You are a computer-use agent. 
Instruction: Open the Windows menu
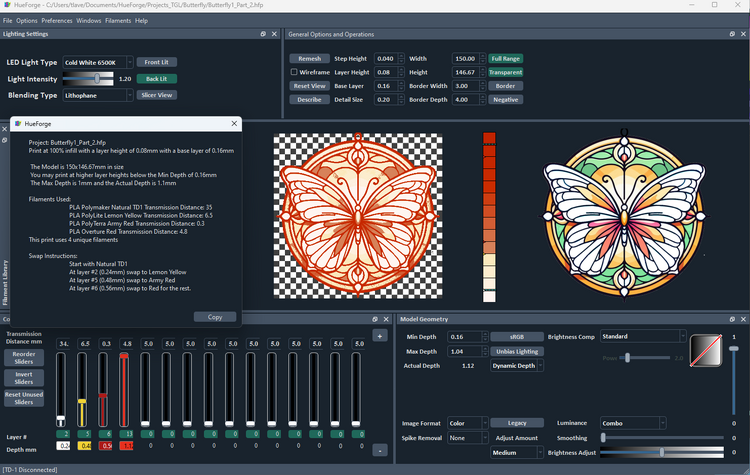point(89,21)
